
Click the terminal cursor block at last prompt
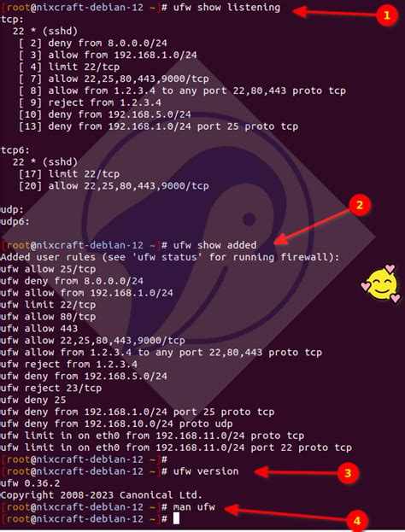pos(176,518)
